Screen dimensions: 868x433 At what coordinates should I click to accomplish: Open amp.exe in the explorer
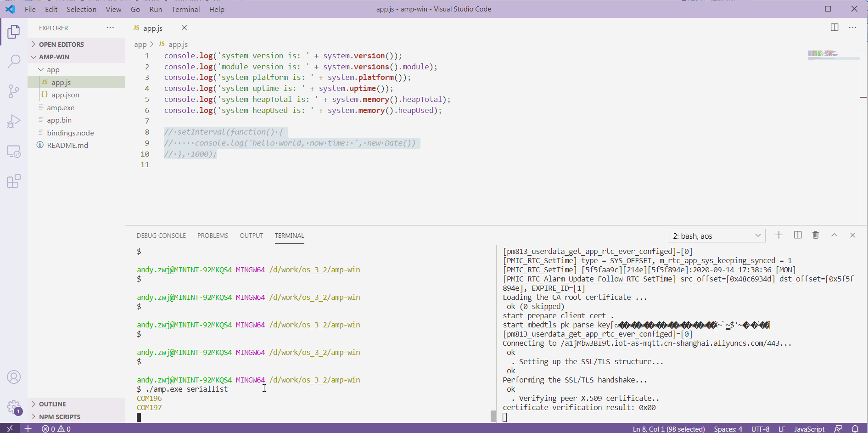point(76,107)
